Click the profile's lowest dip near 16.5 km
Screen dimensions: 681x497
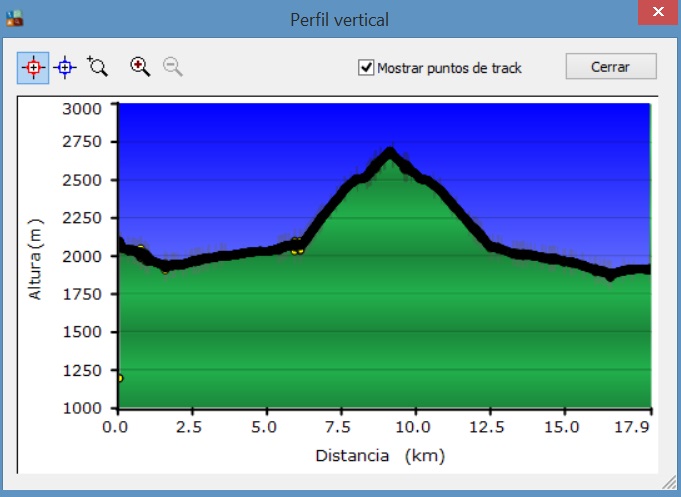pos(609,275)
